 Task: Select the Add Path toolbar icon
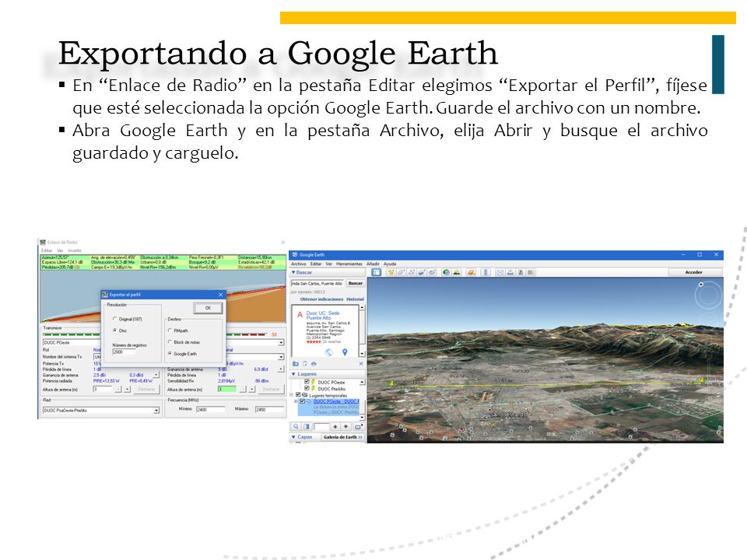coord(412,272)
